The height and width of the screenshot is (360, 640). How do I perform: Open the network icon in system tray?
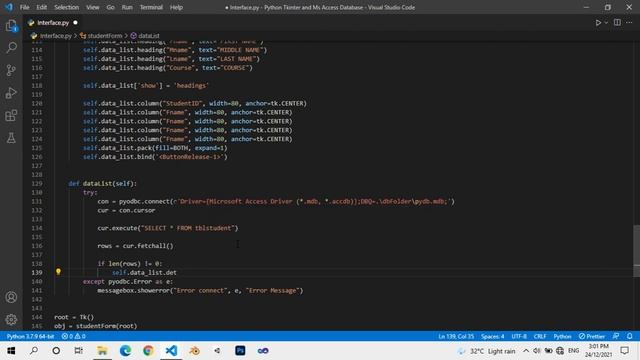click(x=560, y=351)
